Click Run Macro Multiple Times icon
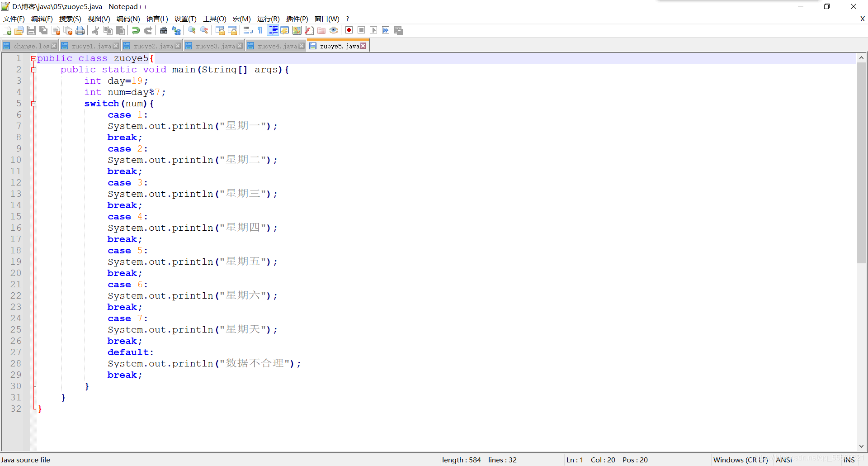Viewport: 868px width, 466px height. tap(386, 30)
